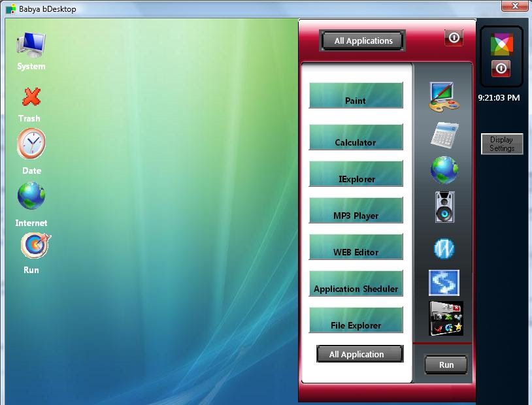This screenshot has height=405, width=532.
Task: Click the All Applications header button
Action: tap(362, 40)
